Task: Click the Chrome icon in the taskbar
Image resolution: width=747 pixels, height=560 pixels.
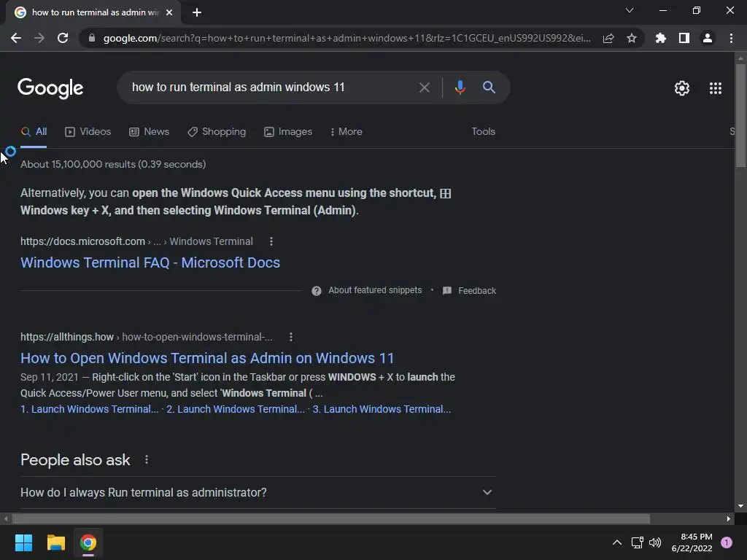Action: click(x=88, y=542)
